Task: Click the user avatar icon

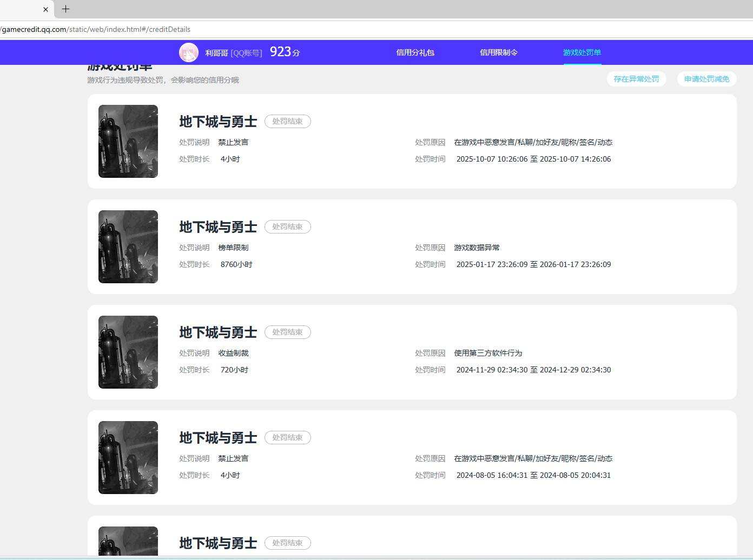Action: pyautogui.click(x=189, y=52)
